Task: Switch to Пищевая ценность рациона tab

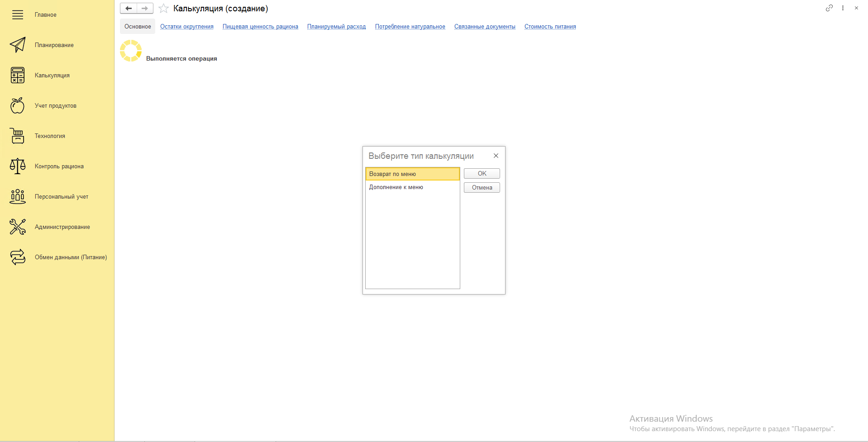Action: (x=260, y=27)
